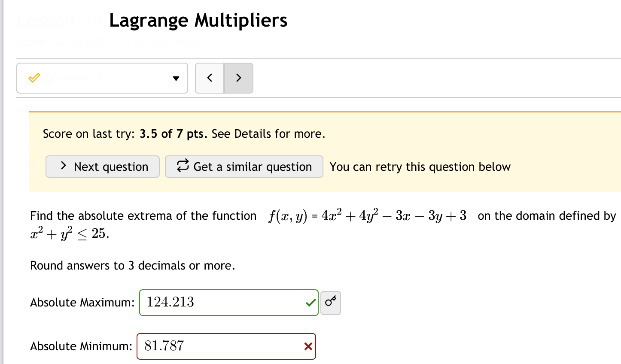The image size is (621, 364).
Task: Click the function formula f(x,y)
Action: [368, 215]
